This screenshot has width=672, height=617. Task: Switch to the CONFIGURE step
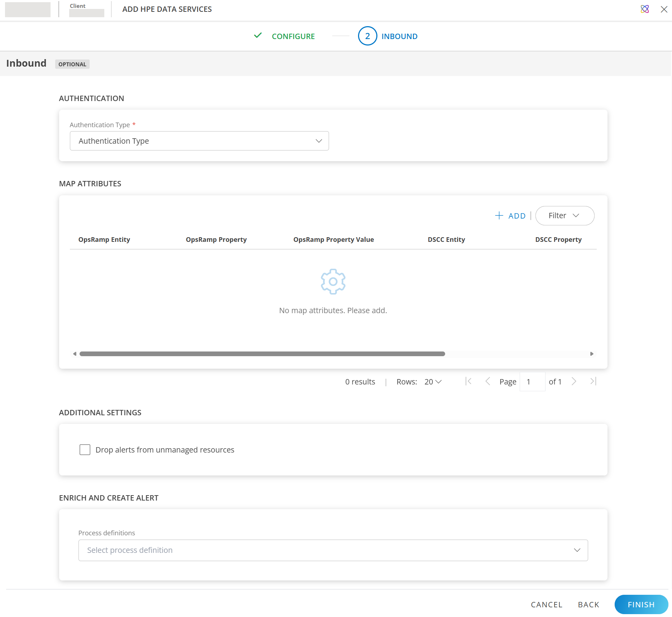point(293,36)
